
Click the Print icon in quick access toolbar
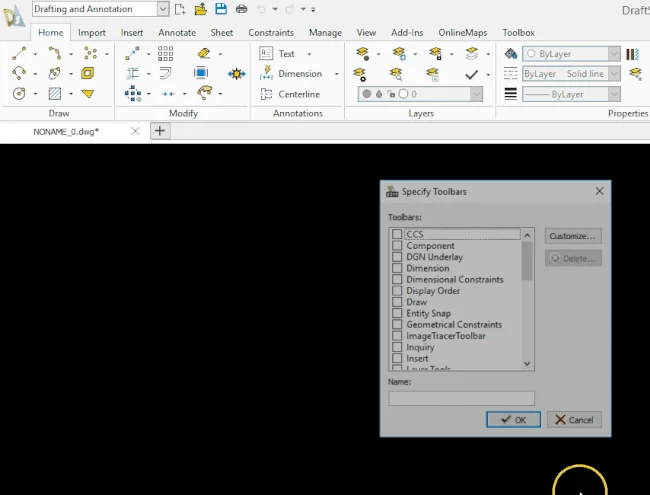click(x=241, y=9)
